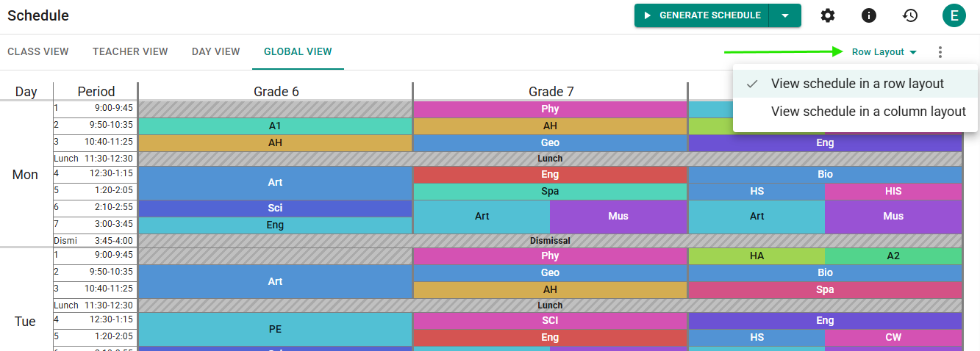Open the schedule history icon
980x351 pixels.
coord(910,15)
